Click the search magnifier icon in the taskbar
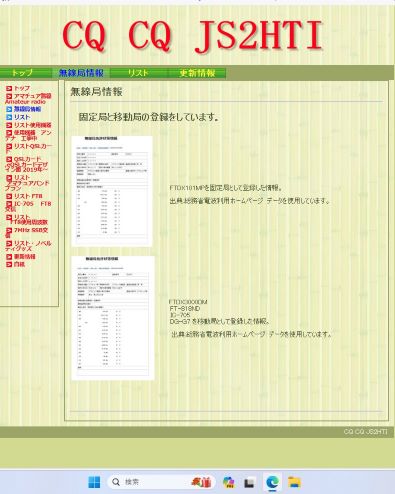This screenshot has height=494, width=395. (x=116, y=482)
